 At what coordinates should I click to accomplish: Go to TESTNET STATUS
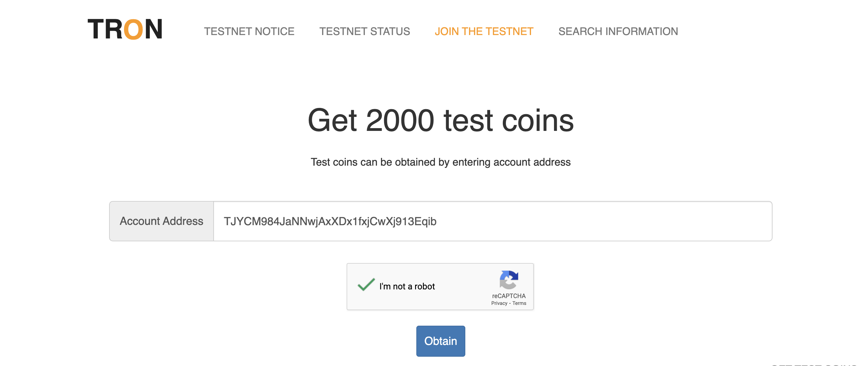point(365,31)
